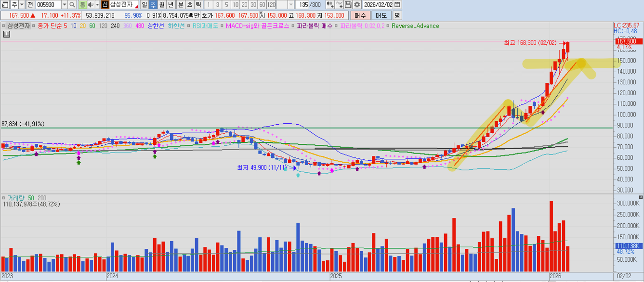Select the 하한선 legend
The height and width of the screenshot is (282, 644).
click(176, 26)
